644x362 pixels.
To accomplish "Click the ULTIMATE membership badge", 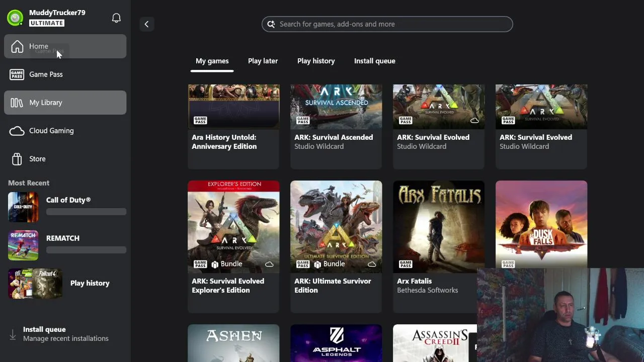I will click(x=47, y=23).
